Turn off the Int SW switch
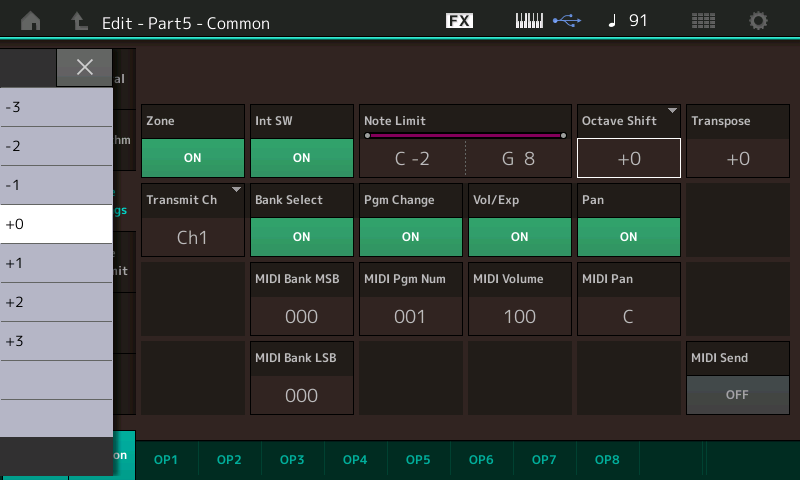The image size is (800, 480). (x=301, y=158)
